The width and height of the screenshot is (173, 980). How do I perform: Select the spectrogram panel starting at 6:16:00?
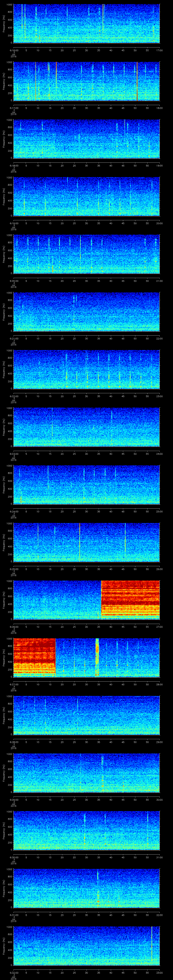[86, 24]
